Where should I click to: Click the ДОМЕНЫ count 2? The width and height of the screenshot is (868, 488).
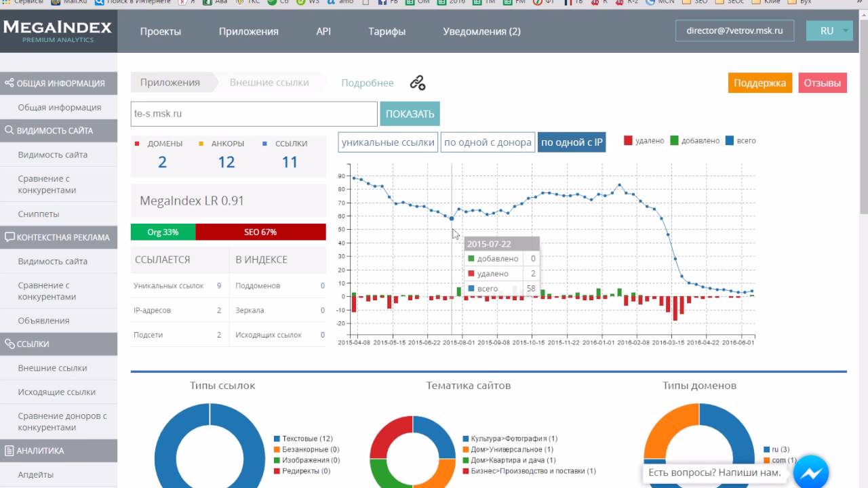tap(162, 162)
